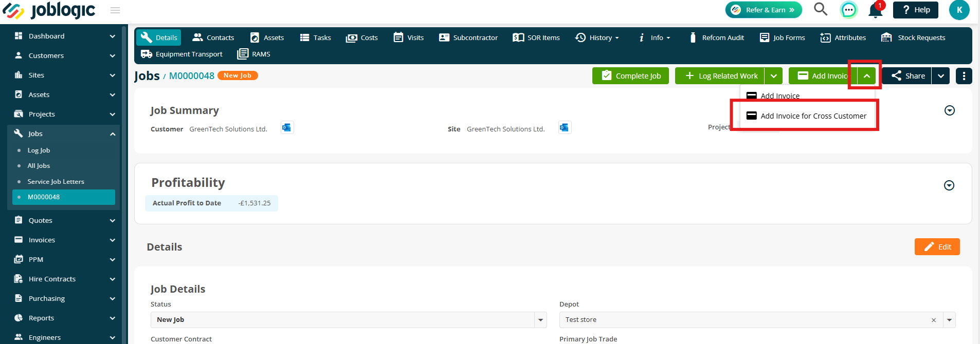Image resolution: width=980 pixels, height=344 pixels.
Task: Open the Visits tab
Action: [409, 37]
